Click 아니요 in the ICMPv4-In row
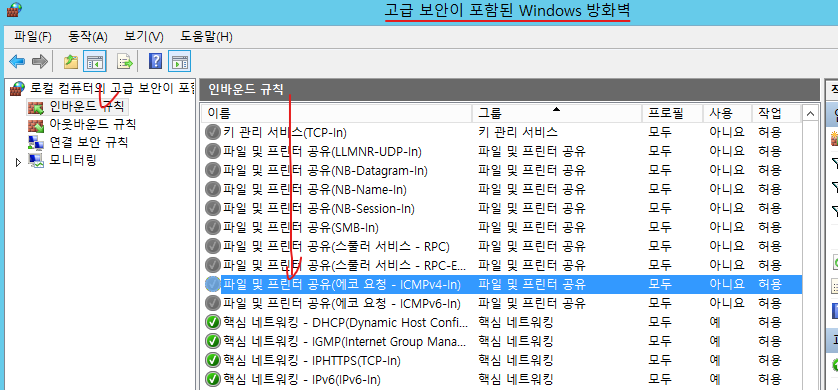 click(x=726, y=284)
